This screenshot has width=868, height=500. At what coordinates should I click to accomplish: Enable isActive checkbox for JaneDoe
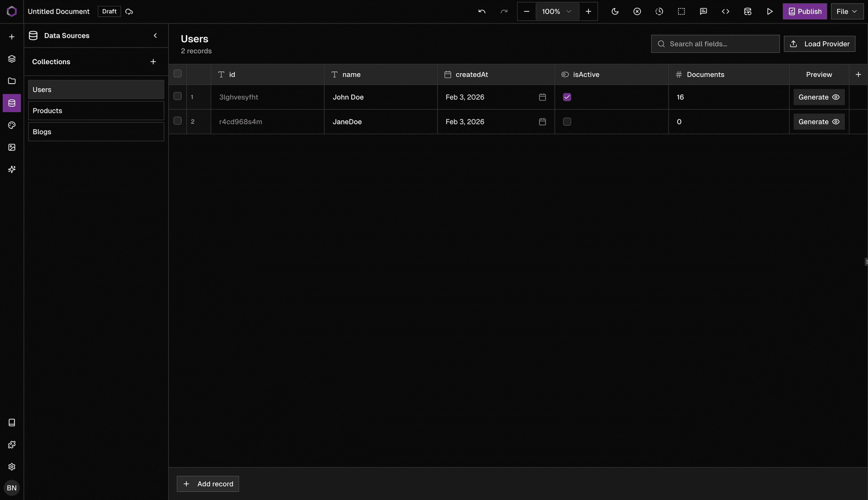(x=567, y=121)
